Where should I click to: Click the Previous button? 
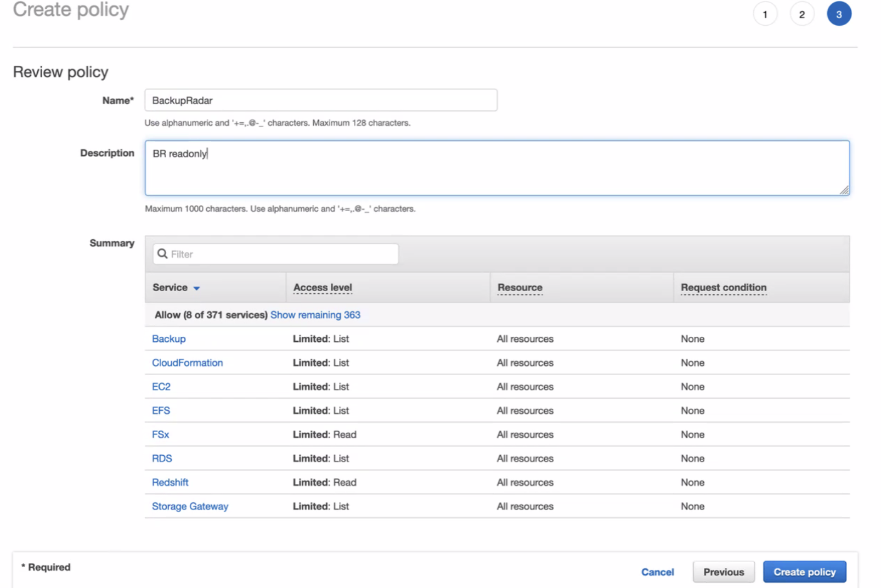[x=724, y=572]
